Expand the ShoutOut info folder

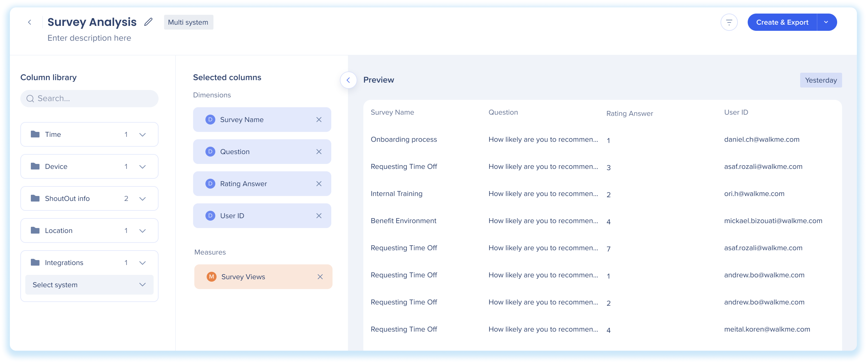click(143, 198)
